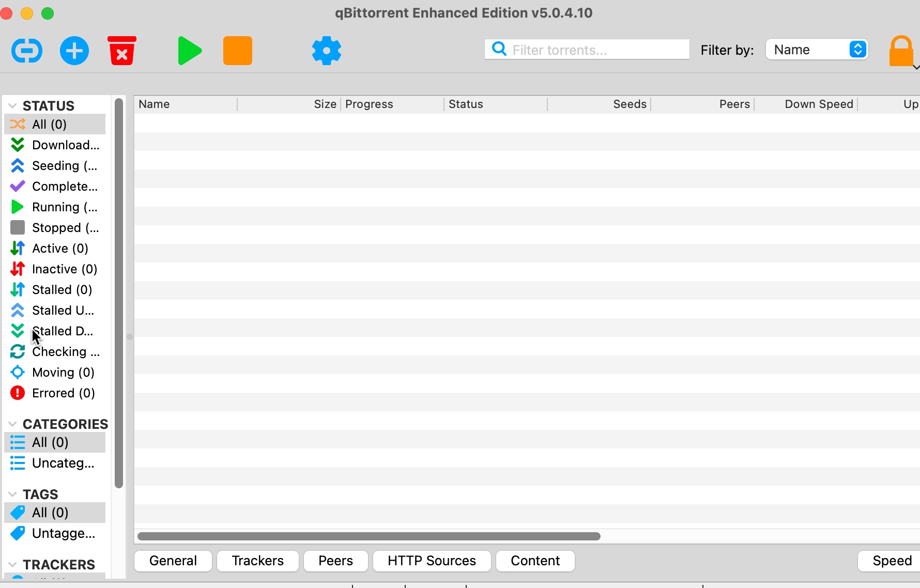920x588 pixels.
Task: Expand the toolbar overflow chevron
Action: click(x=916, y=67)
